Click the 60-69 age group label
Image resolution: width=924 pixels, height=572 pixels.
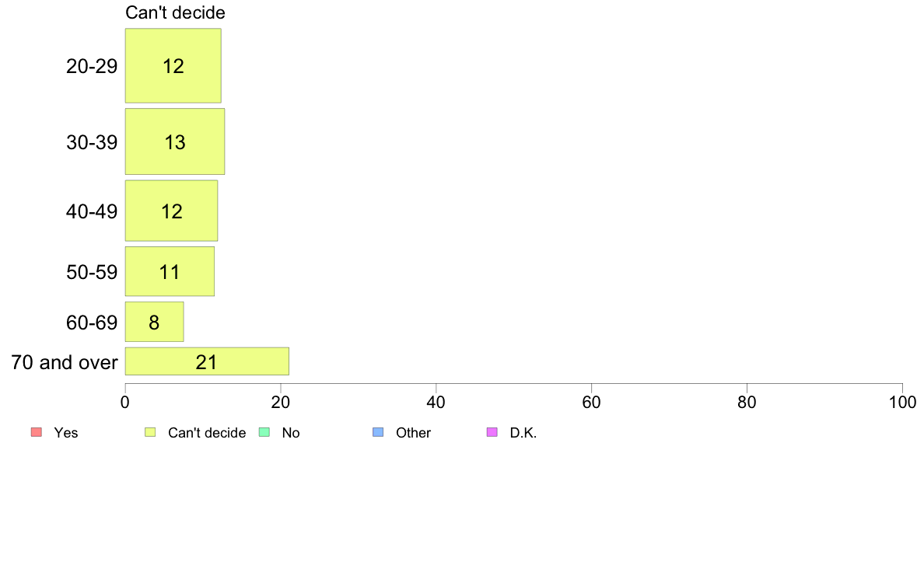click(92, 323)
